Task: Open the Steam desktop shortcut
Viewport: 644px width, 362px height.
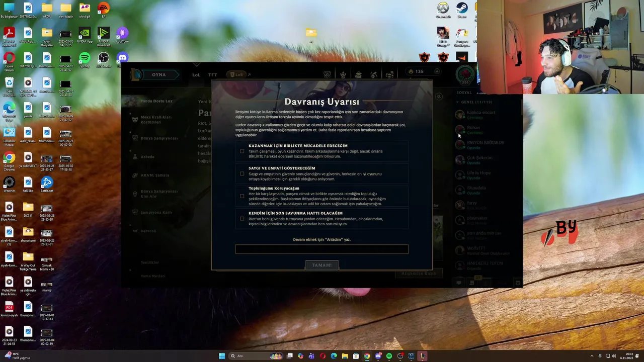Action: coord(462,10)
